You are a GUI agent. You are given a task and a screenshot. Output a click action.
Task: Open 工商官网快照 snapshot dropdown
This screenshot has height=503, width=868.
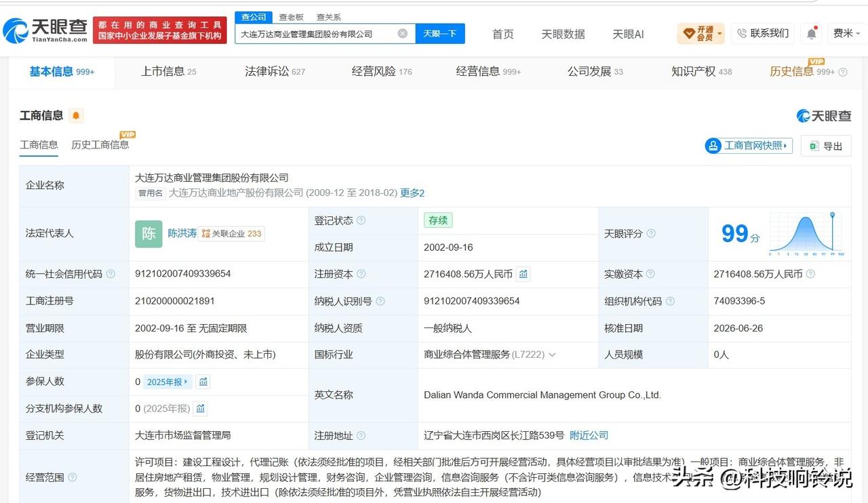coord(749,146)
